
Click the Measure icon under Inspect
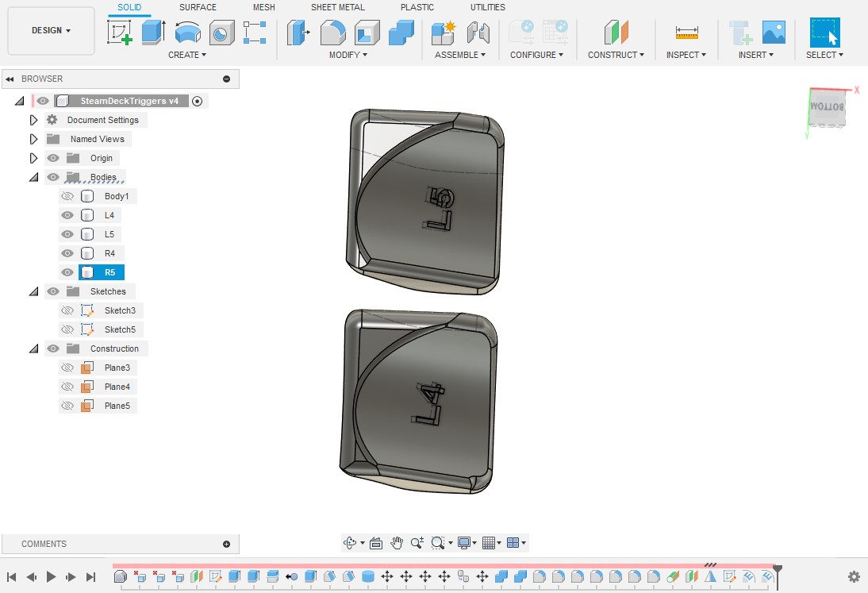[686, 33]
